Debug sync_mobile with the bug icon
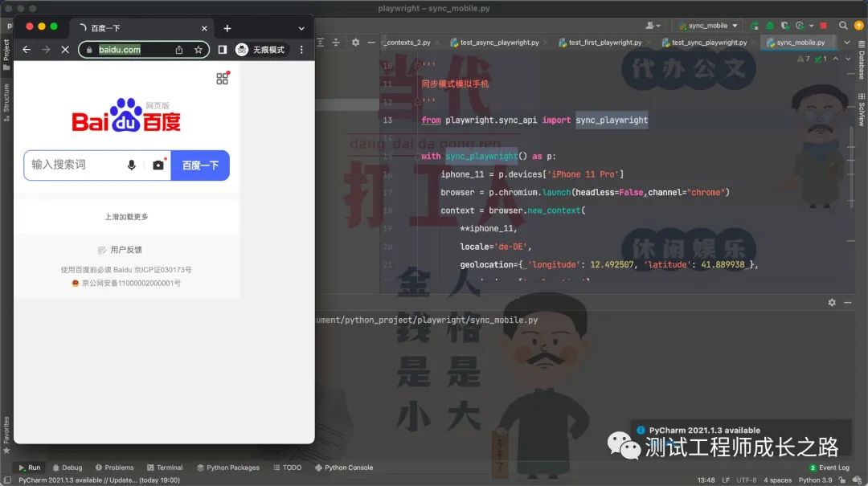This screenshot has height=486, width=868. (x=769, y=26)
